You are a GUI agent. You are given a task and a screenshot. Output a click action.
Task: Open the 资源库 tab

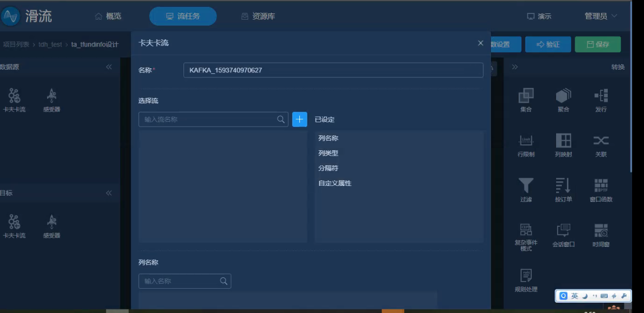pos(258,17)
